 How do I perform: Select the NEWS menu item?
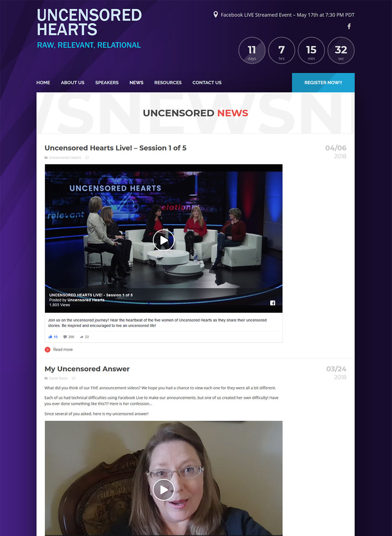(136, 83)
